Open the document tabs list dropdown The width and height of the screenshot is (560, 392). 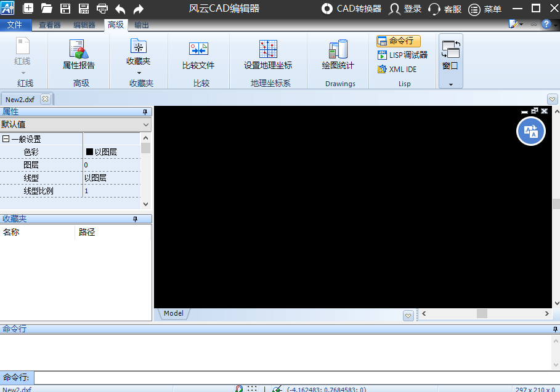click(x=552, y=99)
